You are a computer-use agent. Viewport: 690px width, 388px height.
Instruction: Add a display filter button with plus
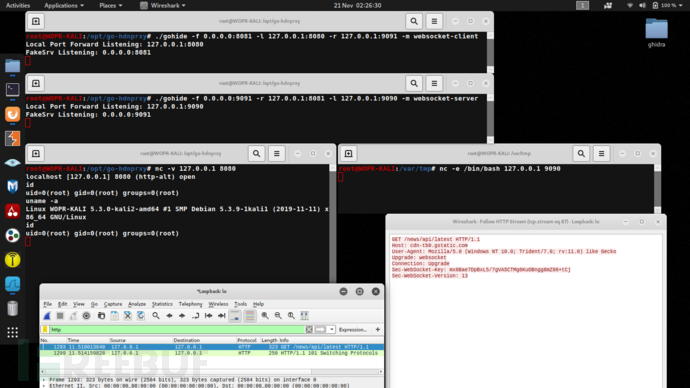(x=378, y=329)
